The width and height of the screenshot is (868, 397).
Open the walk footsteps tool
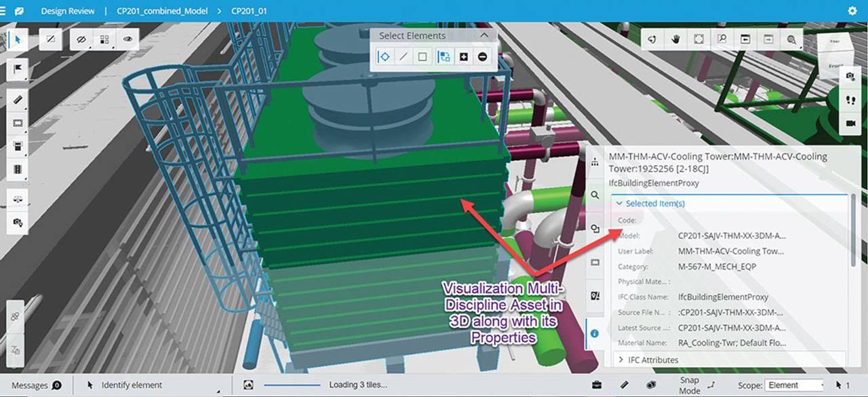(850, 99)
